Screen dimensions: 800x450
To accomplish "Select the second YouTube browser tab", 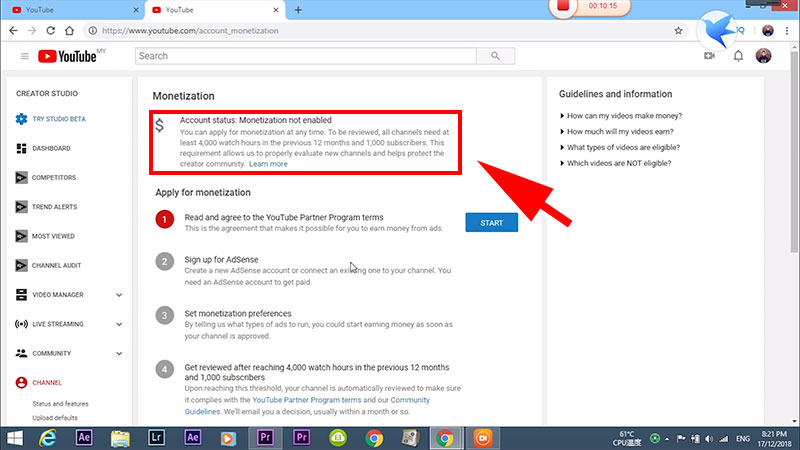I will pyautogui.click(x=214, y=10).
